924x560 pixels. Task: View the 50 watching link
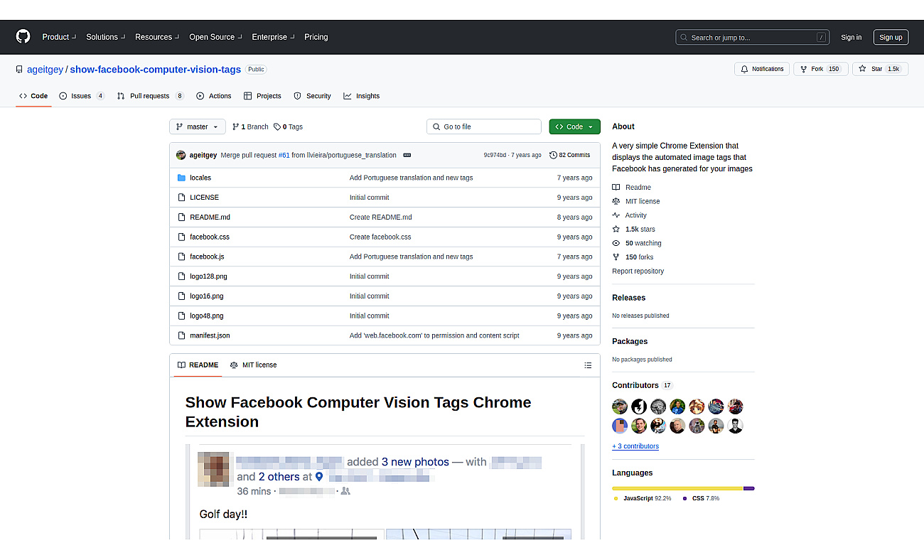(637, 243)
